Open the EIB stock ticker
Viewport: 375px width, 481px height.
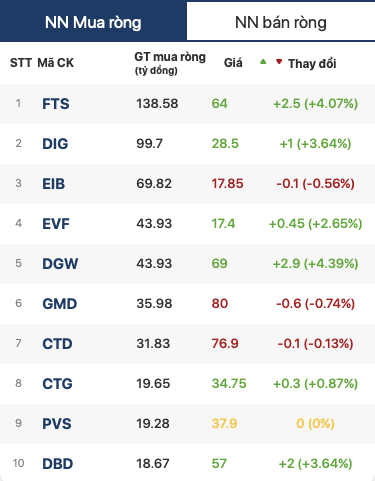click(53, 184)
